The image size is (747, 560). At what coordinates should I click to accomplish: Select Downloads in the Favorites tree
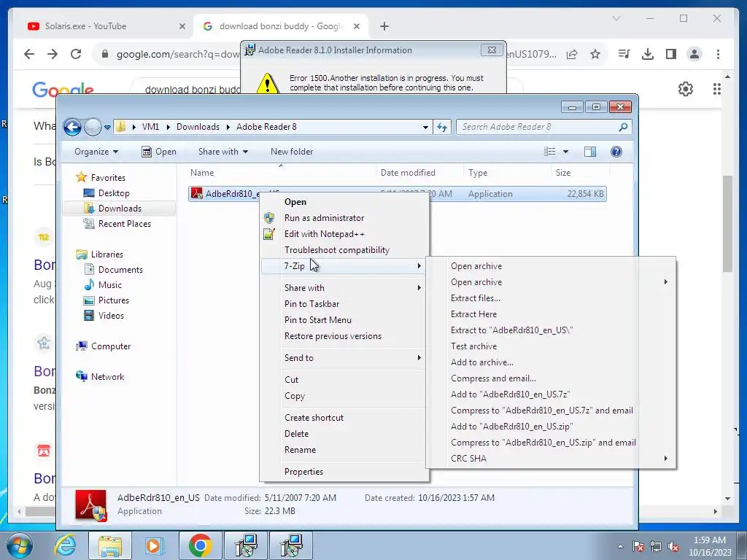[x=119, y=209]
